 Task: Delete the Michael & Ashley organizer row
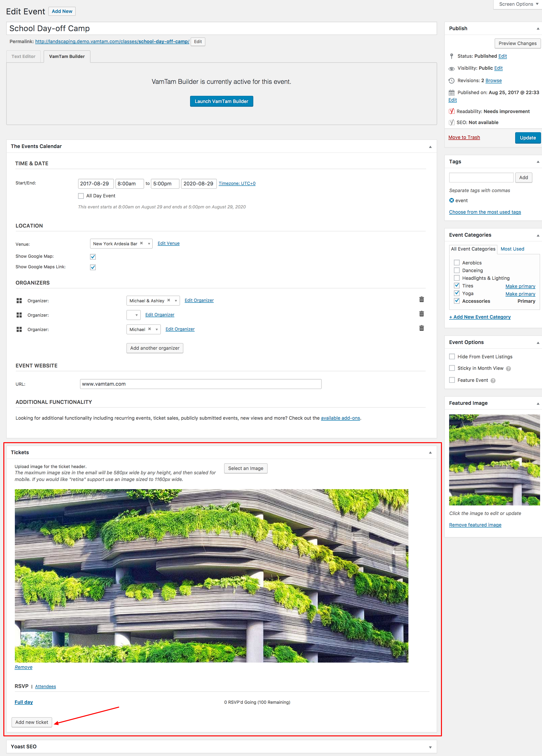pos(421,299)
